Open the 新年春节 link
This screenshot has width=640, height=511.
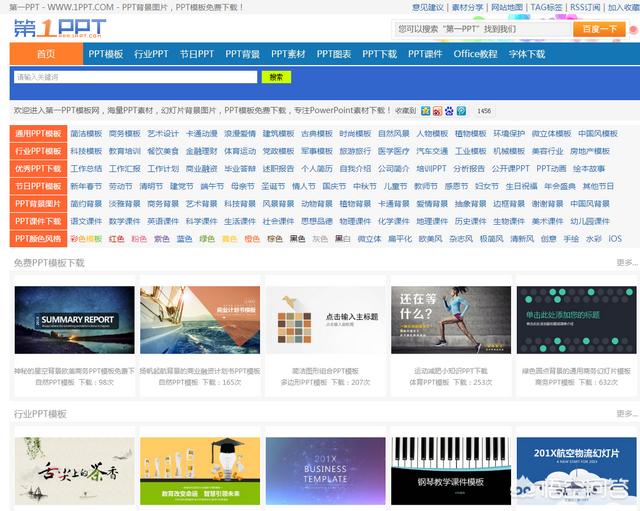pyautogui.click(x=86, y=186)
